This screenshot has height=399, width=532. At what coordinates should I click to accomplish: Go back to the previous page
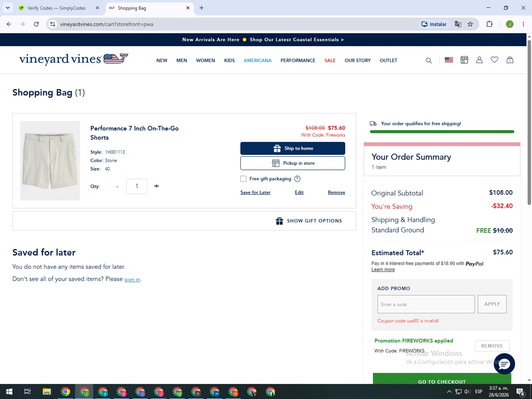[9, 24]
